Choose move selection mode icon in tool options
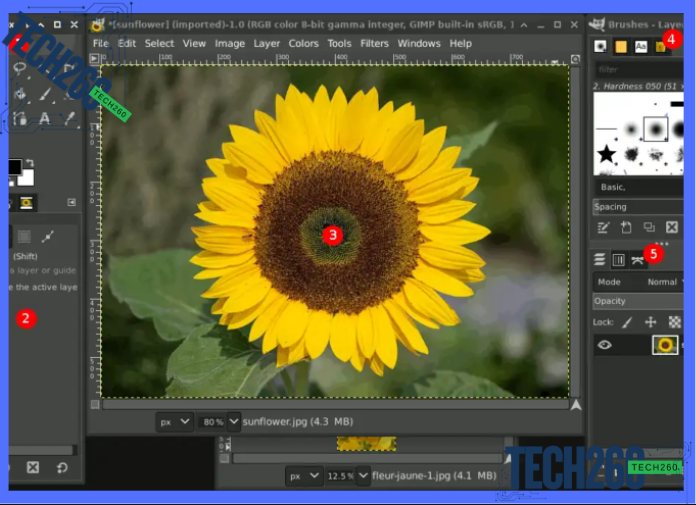696x505 pixels. [x=24, y=237]
